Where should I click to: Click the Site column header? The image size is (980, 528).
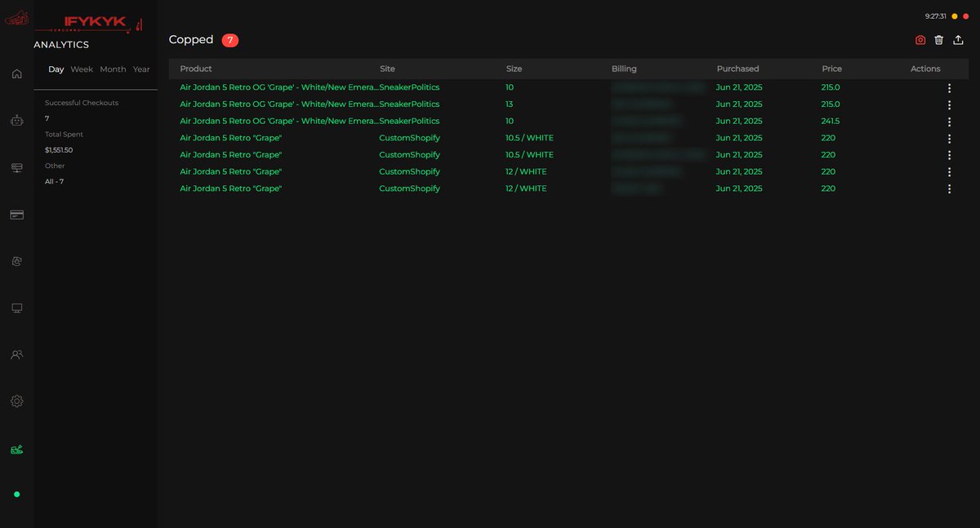(x=387, y=69)
